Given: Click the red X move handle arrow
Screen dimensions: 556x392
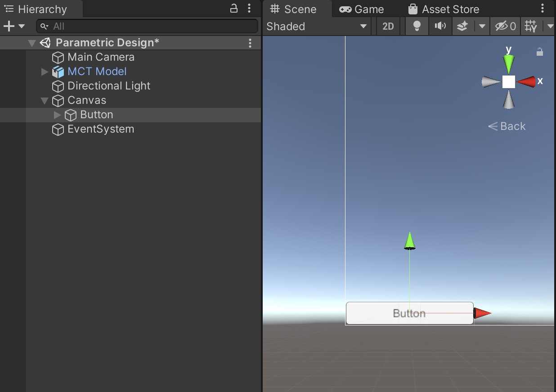Looking at the screenshot, I should tap(483, 313).
